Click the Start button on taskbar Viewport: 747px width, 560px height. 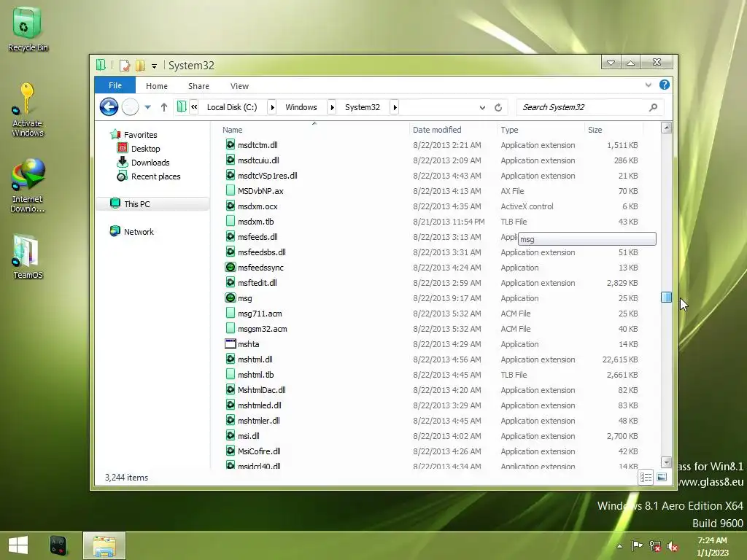pyautogui.click(x=18, y=545)
